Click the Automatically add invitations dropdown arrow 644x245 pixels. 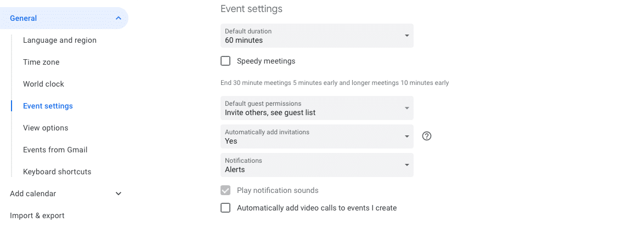click(406, 136)
